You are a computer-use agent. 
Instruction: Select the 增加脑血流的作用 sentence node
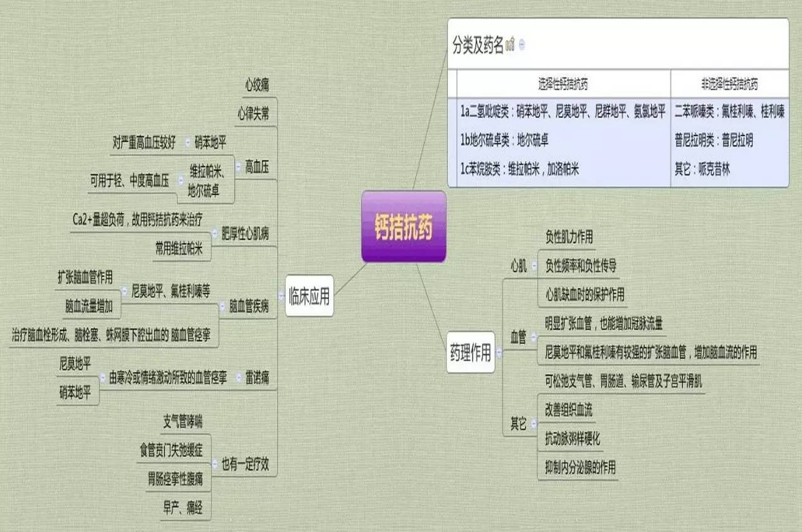650,353
